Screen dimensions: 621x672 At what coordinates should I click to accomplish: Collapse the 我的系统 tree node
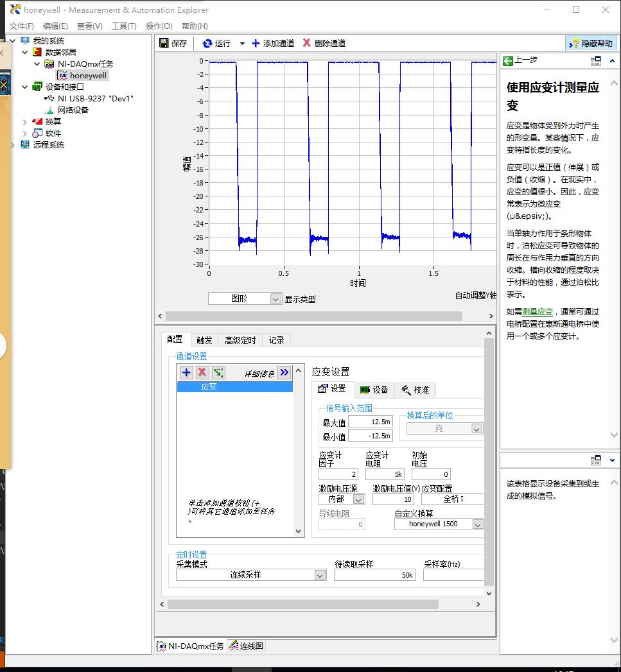[12, 40]
